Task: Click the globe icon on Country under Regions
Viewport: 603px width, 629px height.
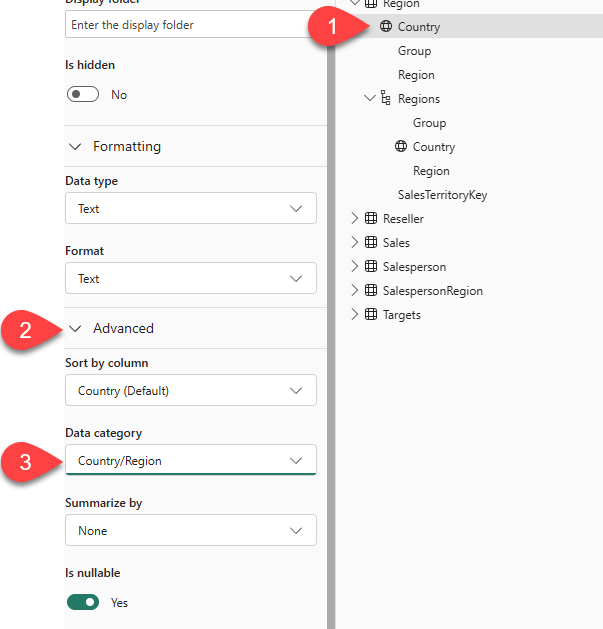Action: [401, 147]
